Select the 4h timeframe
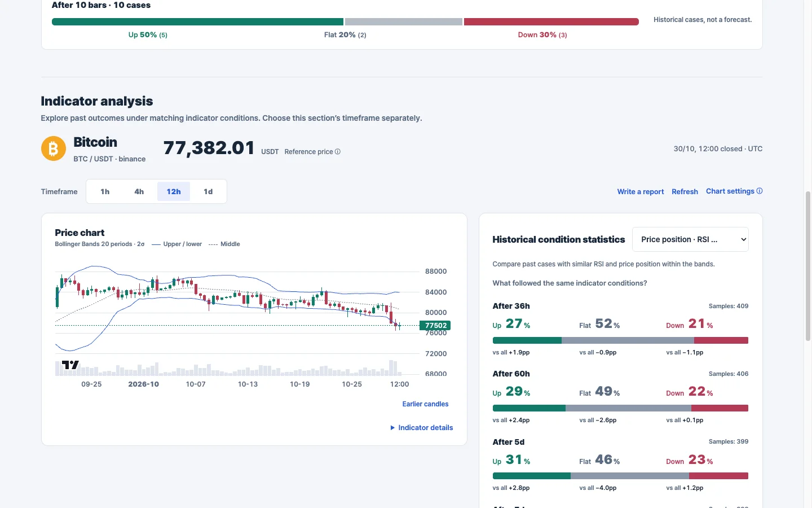812x508 pixels. (x=139, y=191)
